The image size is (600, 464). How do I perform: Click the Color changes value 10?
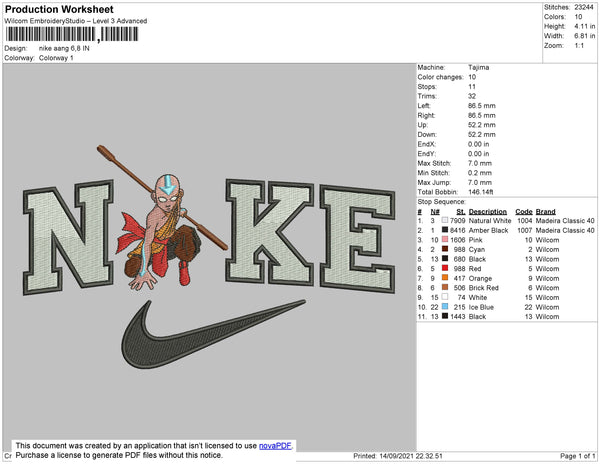tap(472, 77)
